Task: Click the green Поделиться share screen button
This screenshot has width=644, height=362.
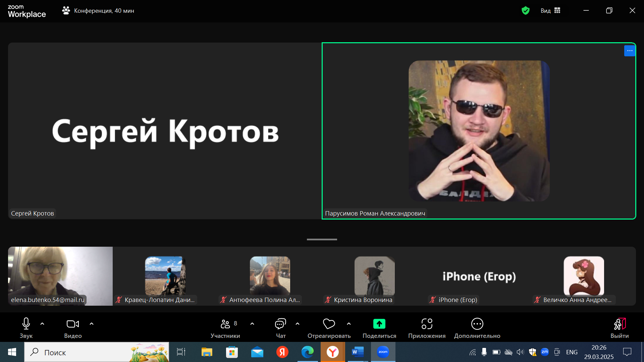Action: [379, 328]
